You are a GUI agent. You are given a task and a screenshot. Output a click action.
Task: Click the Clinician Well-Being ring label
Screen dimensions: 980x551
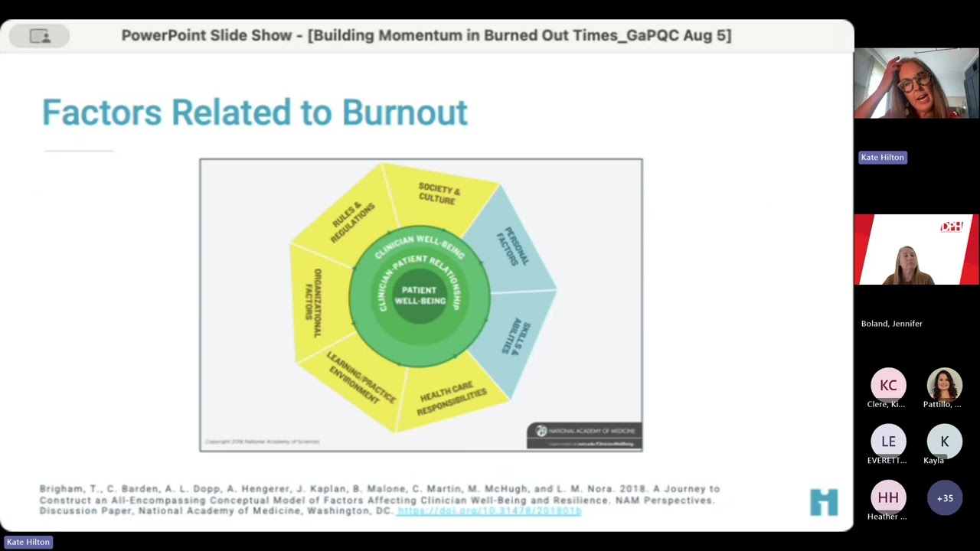coord(420,245)
